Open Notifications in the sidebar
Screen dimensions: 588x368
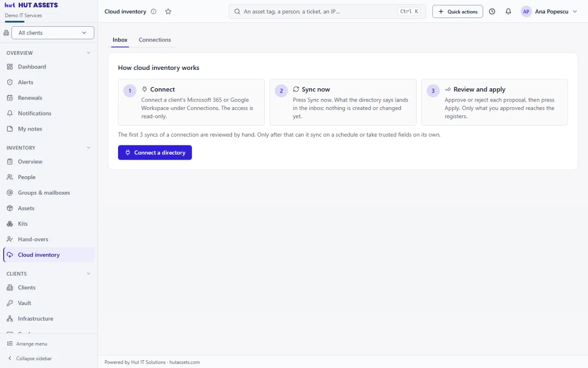(x=49, y=114)
